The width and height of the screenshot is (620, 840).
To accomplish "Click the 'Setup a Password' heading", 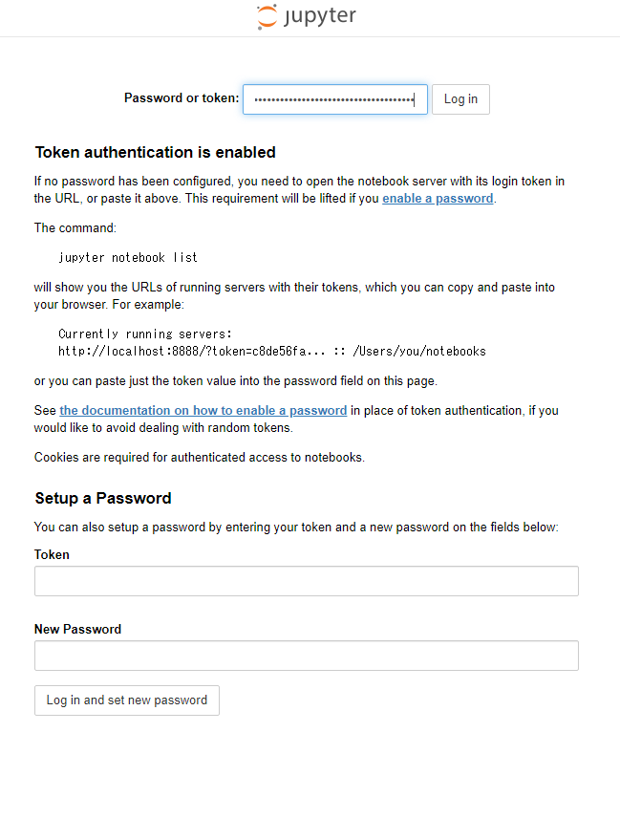I will coord(103,498).
